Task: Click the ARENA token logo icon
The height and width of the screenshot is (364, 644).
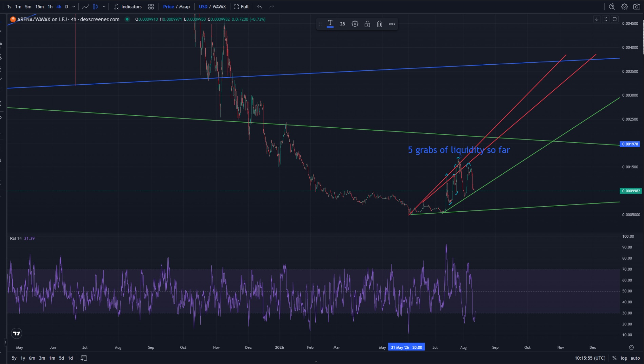Action: [13, 19]
